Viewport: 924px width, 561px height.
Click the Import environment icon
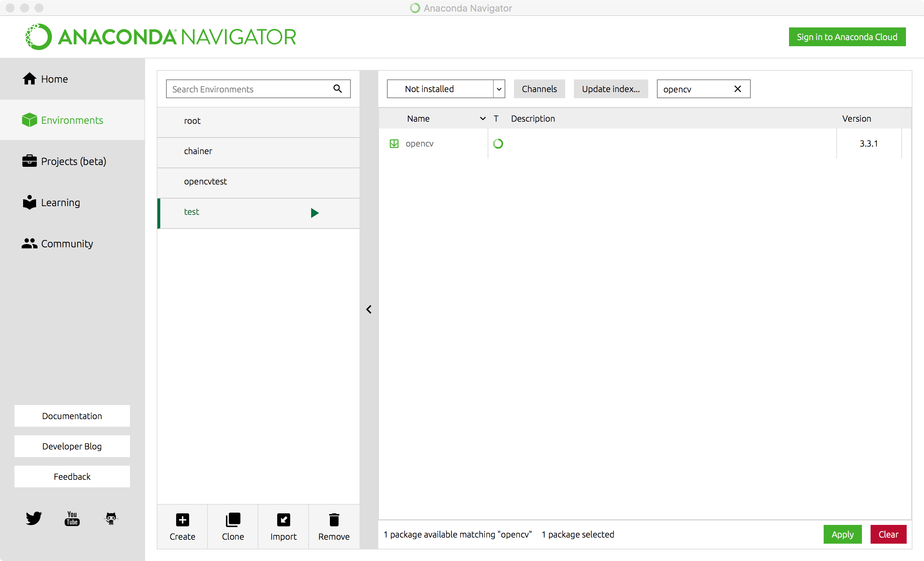pos(283,520)
